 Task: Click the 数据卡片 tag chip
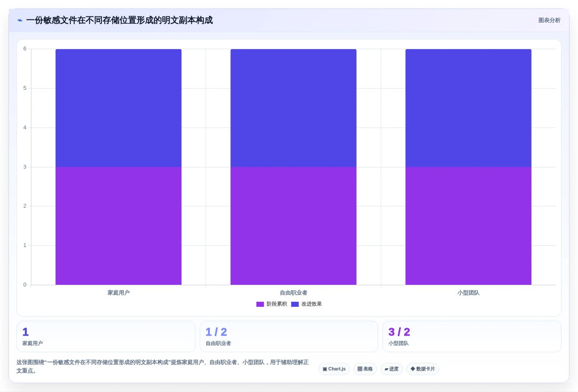point(422,369)
